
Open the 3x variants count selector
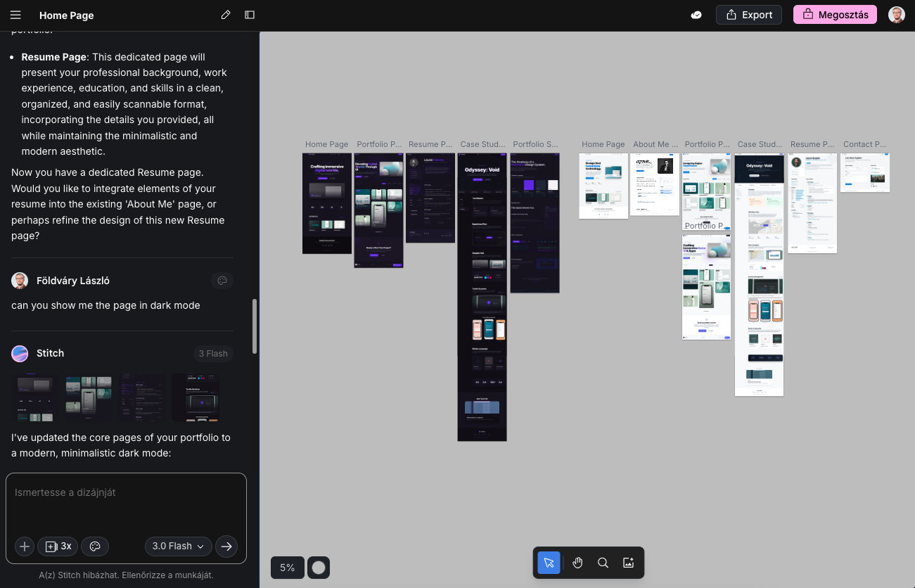pyautogui.click(x=58, y=546)
